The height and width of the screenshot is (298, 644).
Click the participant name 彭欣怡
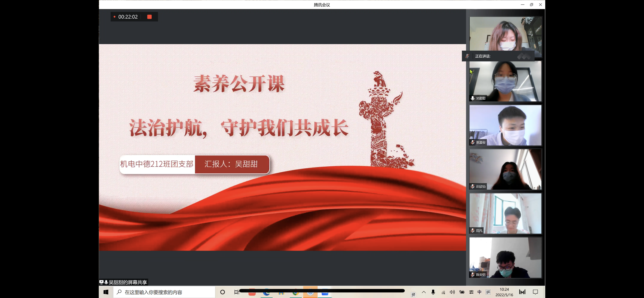(x=481, y=186)
